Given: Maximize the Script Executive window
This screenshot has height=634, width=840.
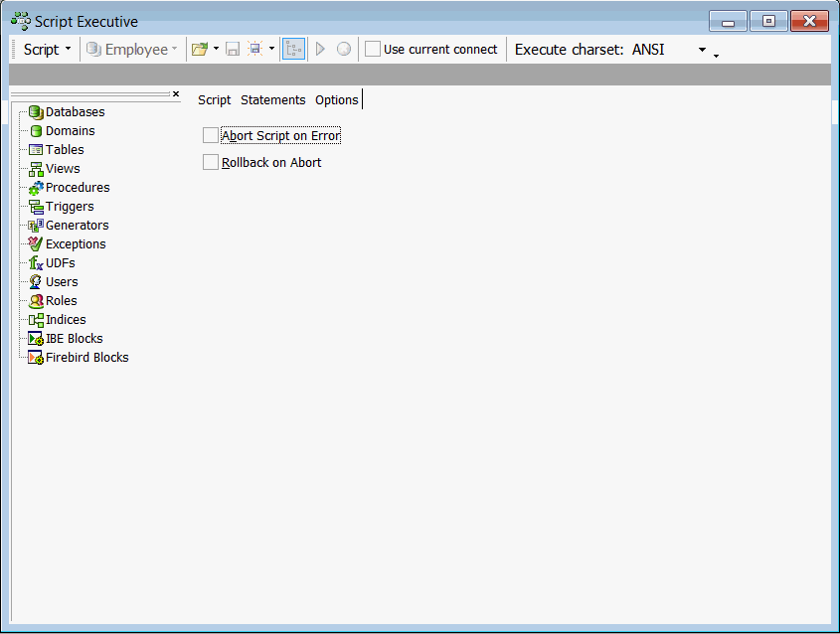Looking at the screenshot, I should pyautogui.click(x=768, y=22).
